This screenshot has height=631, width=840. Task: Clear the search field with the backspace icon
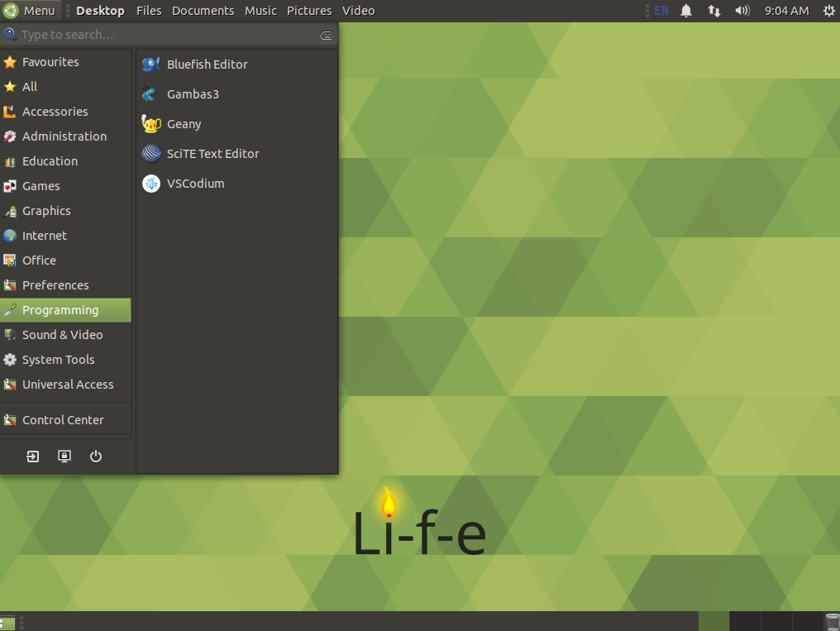[x=326, y=36]
